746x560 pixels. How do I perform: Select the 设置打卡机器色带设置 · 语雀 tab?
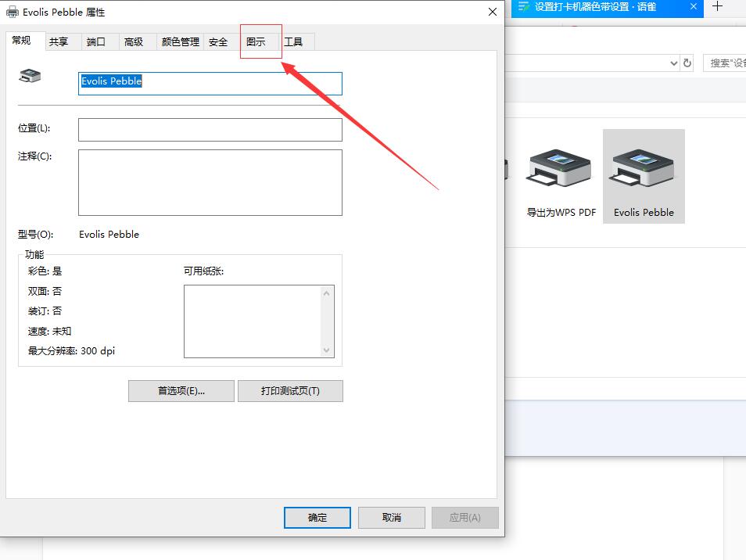pyautogui.click(x=607, y=8)
